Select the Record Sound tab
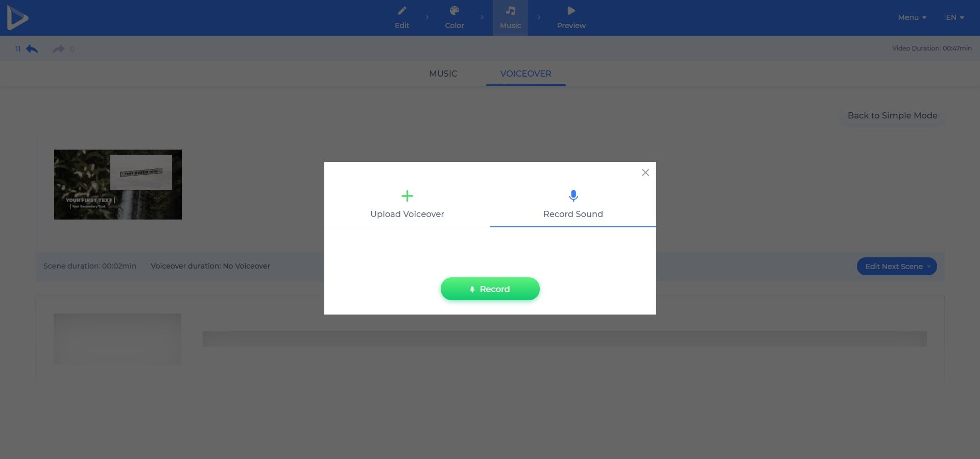980x459 pixels. (x=573, y=214)
